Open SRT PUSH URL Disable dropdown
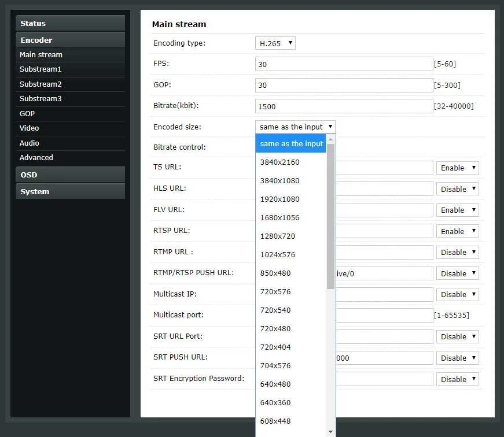Viewport: 504px width, 437px height. (457, 358)
